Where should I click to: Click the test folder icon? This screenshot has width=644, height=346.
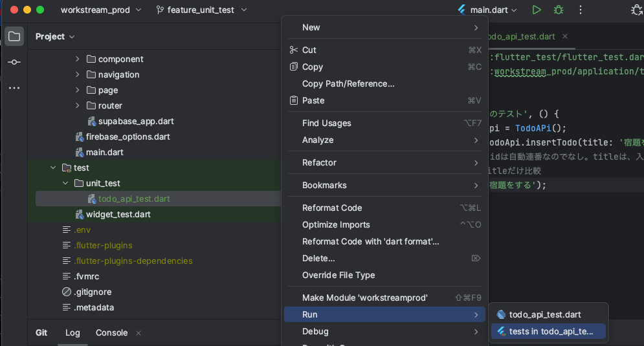(x=67, y=168)
